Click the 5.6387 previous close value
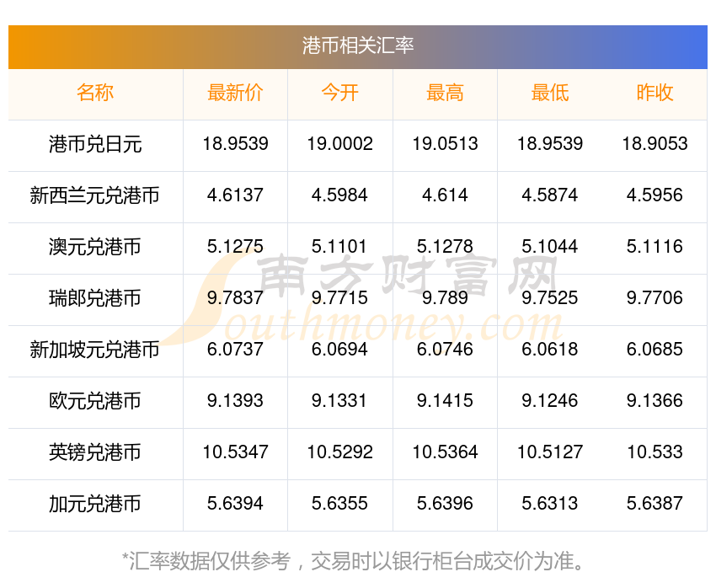Viewport: 716px width, 588px height. tap(655, 503)
